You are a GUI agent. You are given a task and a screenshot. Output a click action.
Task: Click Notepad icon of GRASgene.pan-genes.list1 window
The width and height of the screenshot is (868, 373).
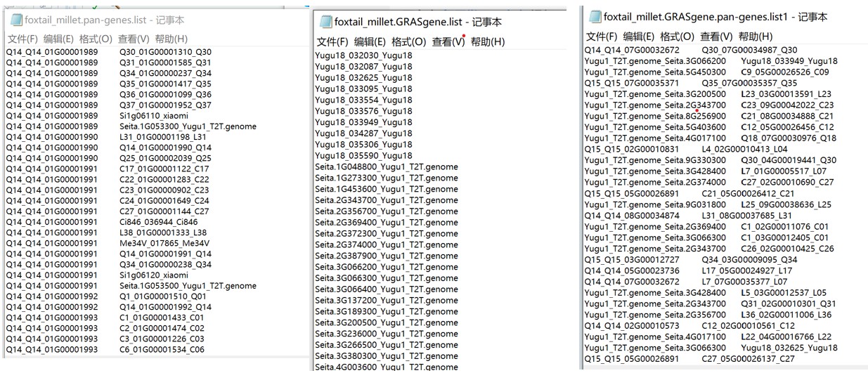[x=594, y=17]
